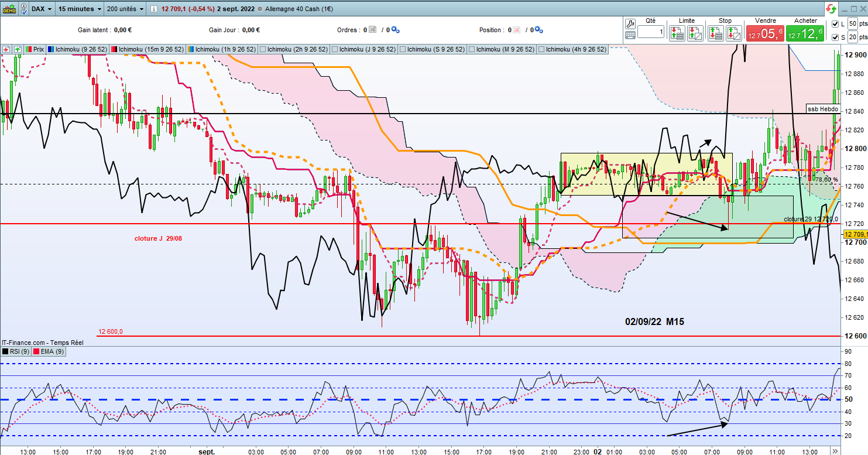Open the 200 unités dropdown
The width and height of the screenshot is (868, 455).
[x=125, y=9]
